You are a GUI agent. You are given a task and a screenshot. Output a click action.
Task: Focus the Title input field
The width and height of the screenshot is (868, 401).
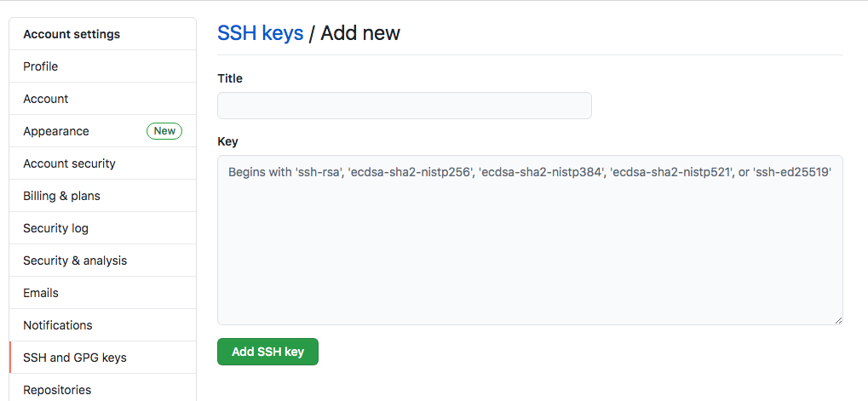pos(405,106)
